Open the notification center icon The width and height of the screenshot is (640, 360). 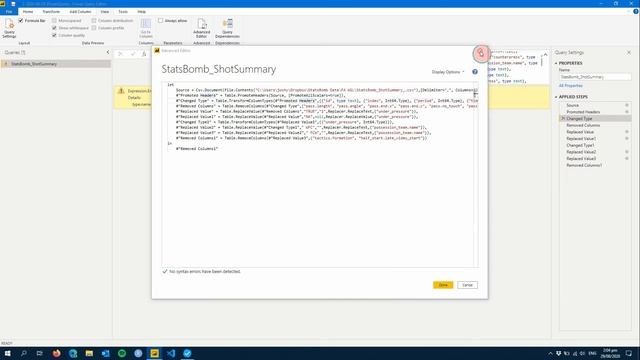click(629, 353)
